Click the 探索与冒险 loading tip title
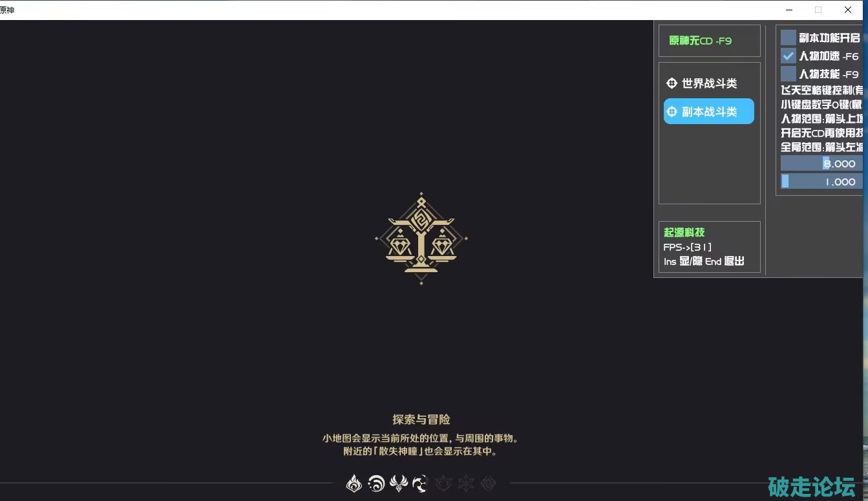 pos(421,420)
